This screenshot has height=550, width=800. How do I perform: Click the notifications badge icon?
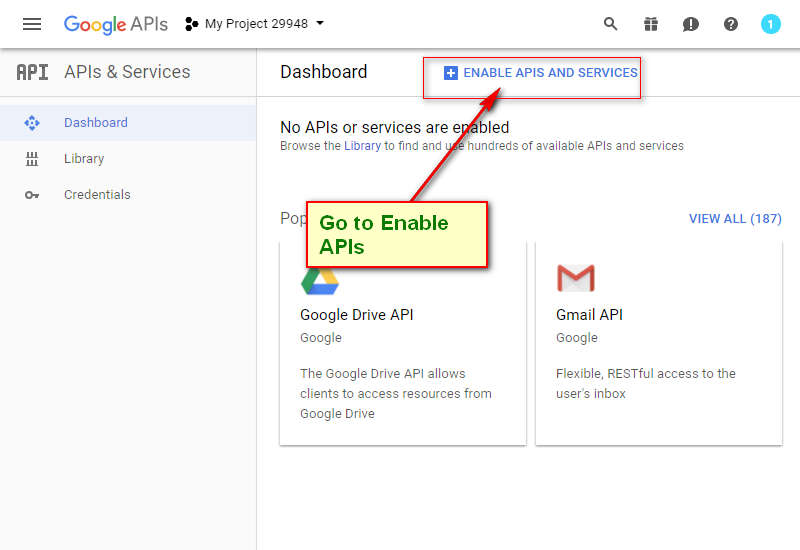click(x=770, y=24)
